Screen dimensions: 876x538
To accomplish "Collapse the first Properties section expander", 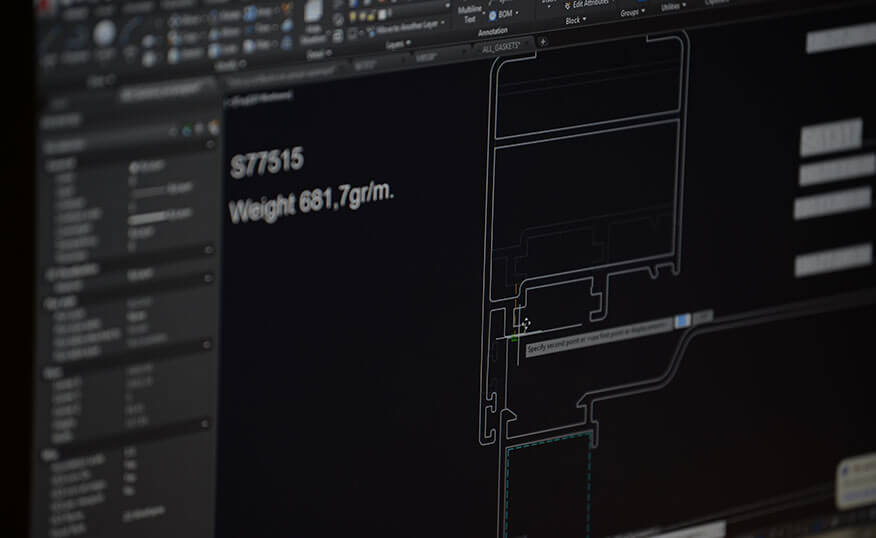I will tap(209, 145).
